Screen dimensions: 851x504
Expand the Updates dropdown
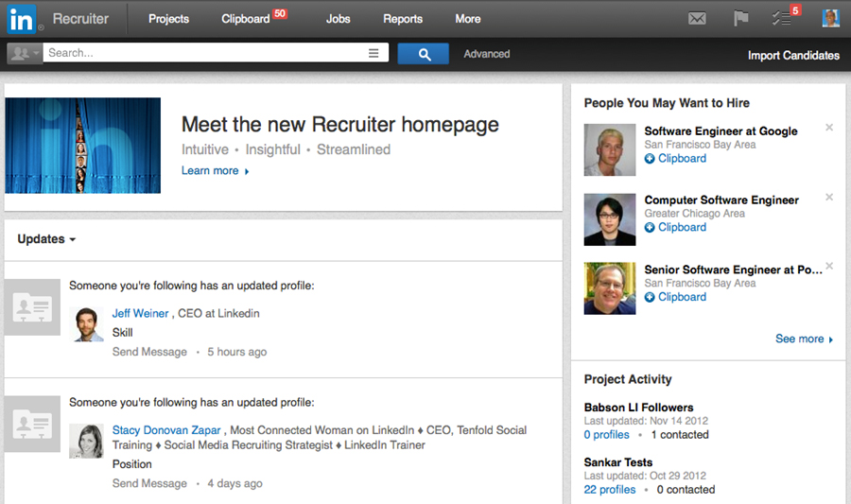point(46,239)
